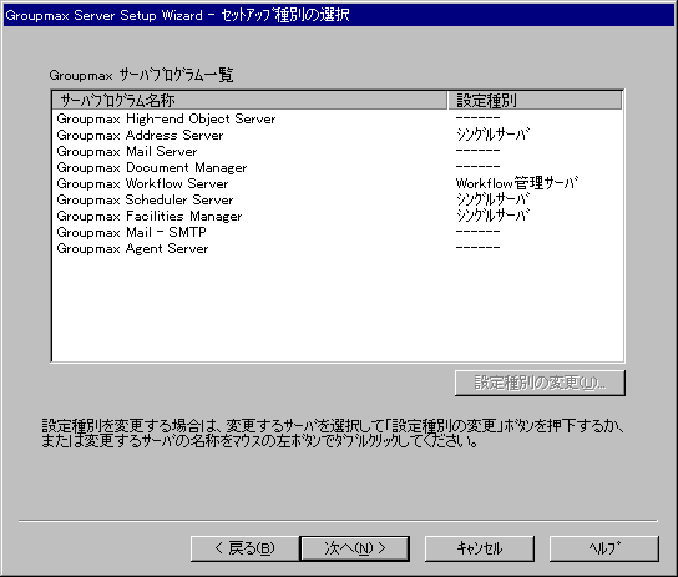The image size is (678, 577).
Task: Click the キャンセル cancel button
Action: click(x=480, y=548)
